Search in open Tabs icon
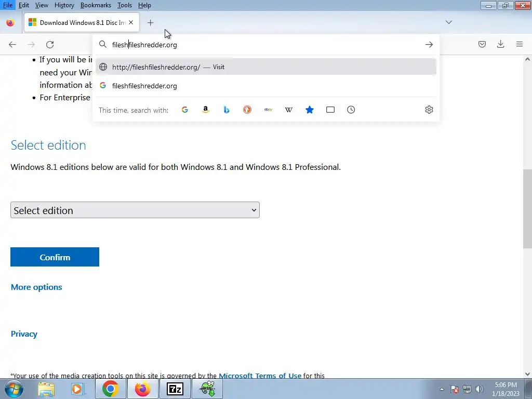 click(x=330, y=110)
